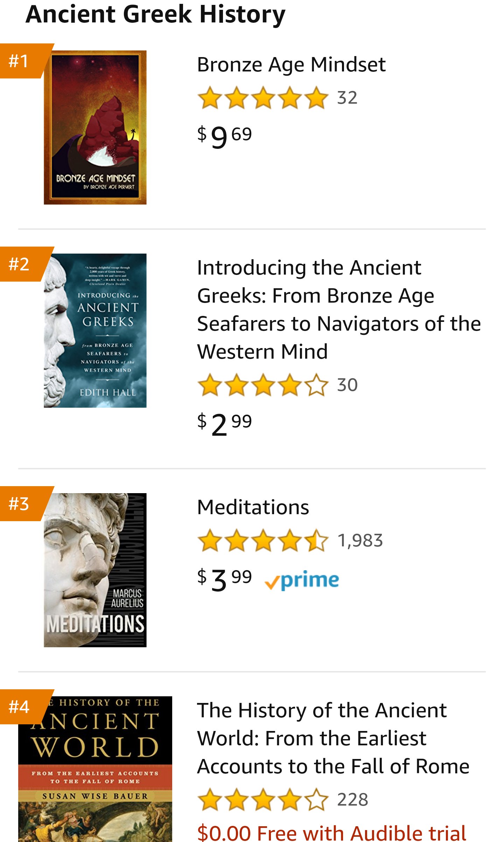Tap the Prime logo next to $3.99
The height and width of the screenshot is (842, 504).
[x=302, y=580]
